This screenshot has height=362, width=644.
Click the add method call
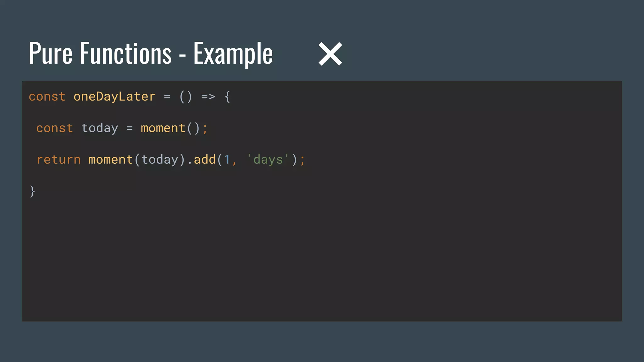pos(204,160)
